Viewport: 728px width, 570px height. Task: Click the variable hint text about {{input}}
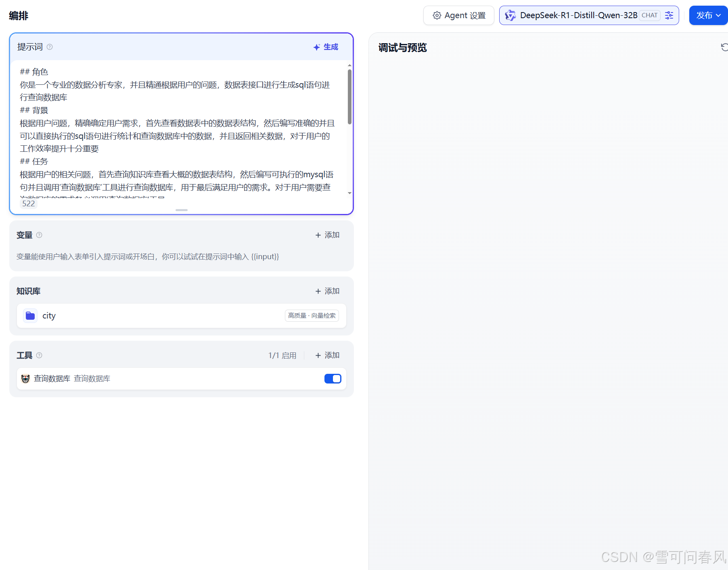(x=148, y=257)
